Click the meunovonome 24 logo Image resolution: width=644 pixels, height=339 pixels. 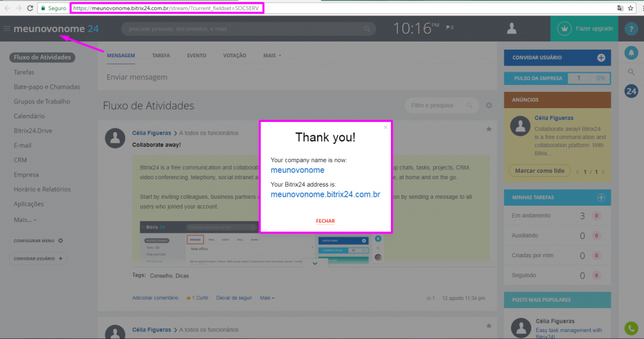click(56, 29)
